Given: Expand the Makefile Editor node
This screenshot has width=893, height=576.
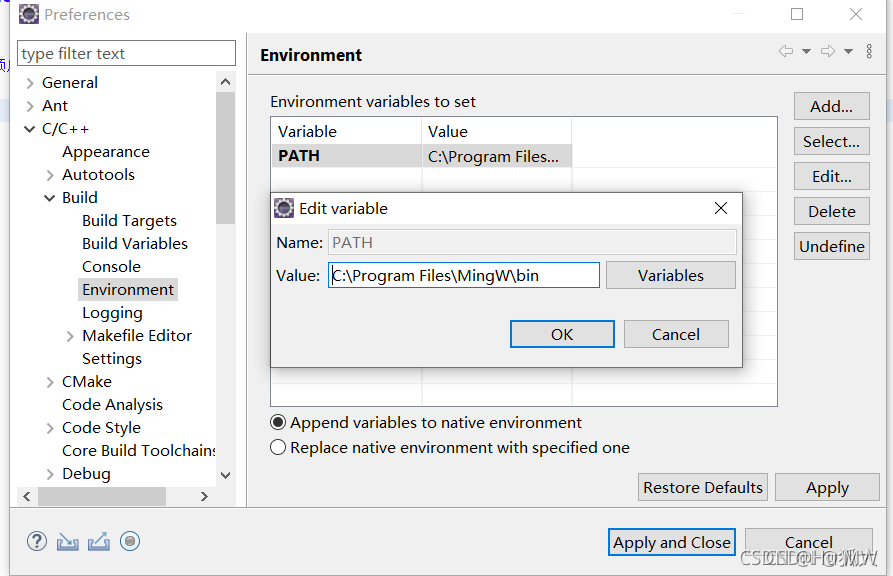Looking at the screenshot, I should pos(70,336).
